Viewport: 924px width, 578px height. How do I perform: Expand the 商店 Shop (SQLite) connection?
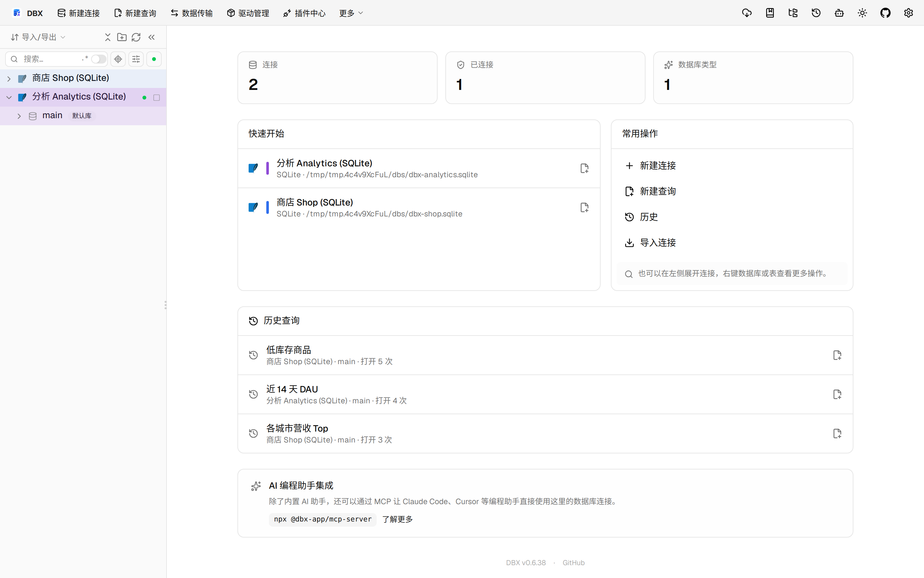click(9, 79)
